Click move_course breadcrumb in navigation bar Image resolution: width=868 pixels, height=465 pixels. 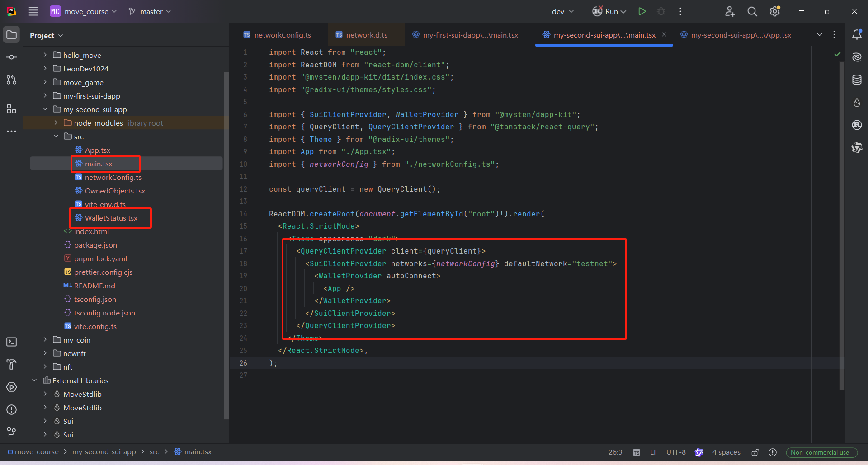[33, 452]
